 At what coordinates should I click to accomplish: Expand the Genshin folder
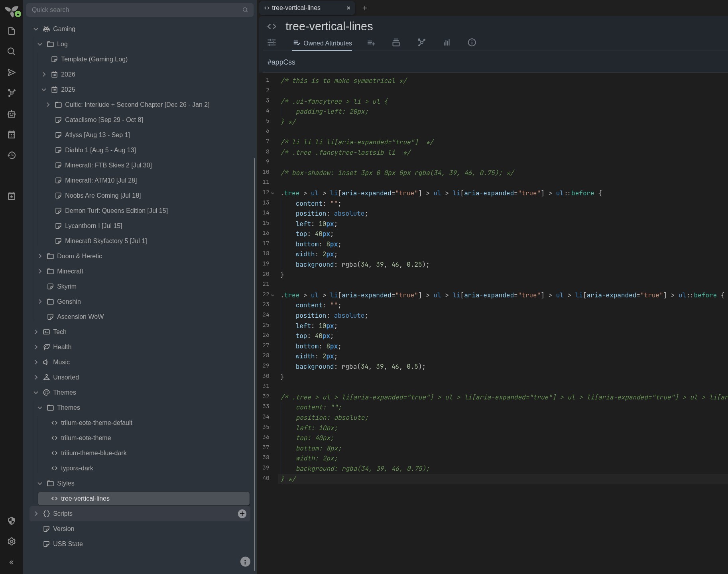[x=40, y=302]
